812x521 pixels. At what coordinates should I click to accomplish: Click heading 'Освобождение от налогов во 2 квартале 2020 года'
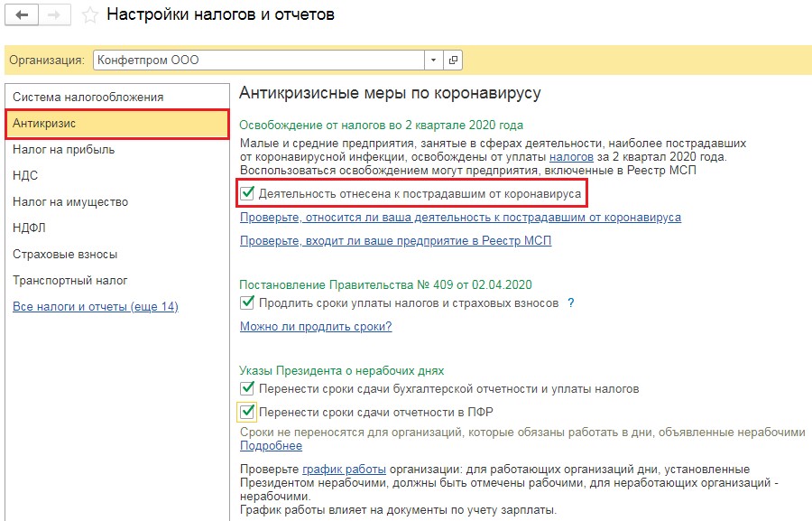(381, 125)
